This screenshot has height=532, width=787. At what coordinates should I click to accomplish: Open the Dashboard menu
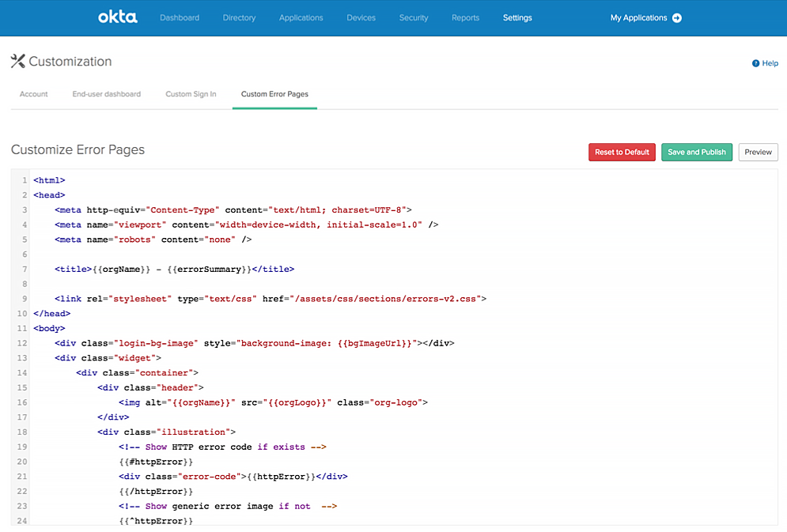[180, 17]
